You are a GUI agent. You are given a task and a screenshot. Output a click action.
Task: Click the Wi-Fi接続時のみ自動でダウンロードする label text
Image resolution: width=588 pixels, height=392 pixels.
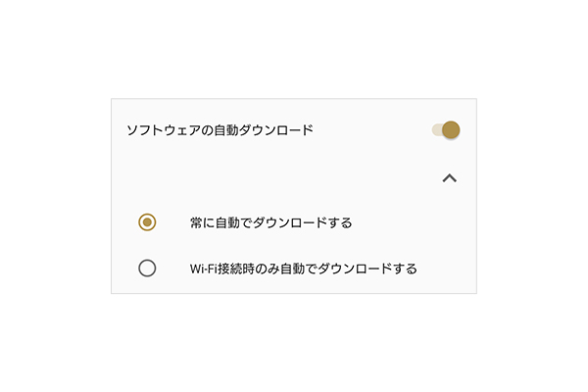(x=303, y=268)
